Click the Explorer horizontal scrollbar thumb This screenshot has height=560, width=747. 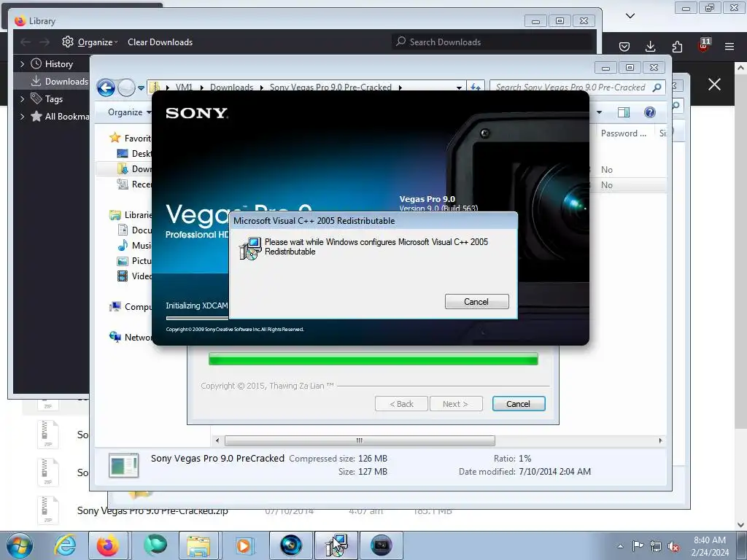(360, 440)
